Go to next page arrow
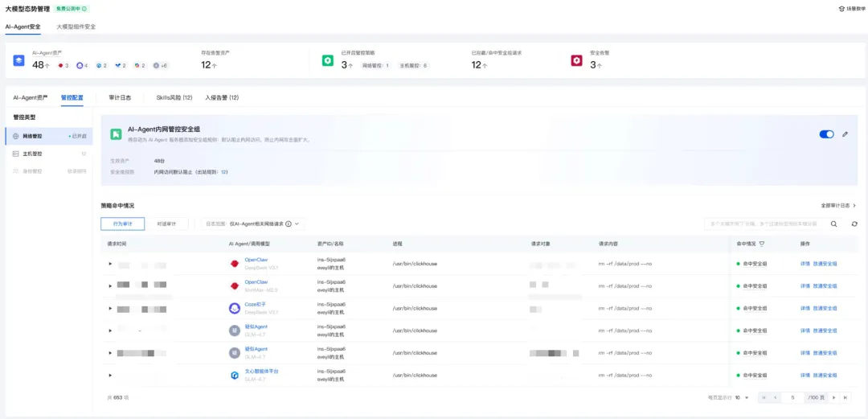Screen dimensions: 868x419 pos(833,397)
